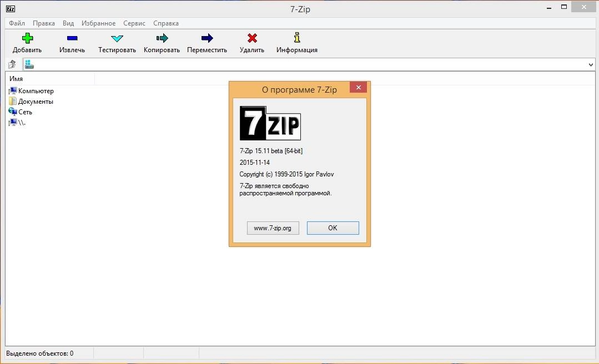599x364 pixels.
Task: Click the date text 2015-11-14
Action: [255, 163]
